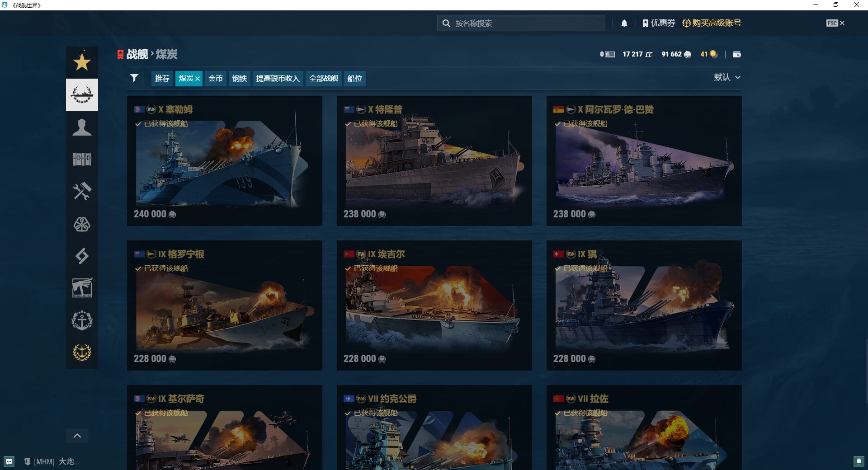Screen dimensions: 868x470
Task: Select the commander silhouette sidebar icon
Action: coord(82,127)
